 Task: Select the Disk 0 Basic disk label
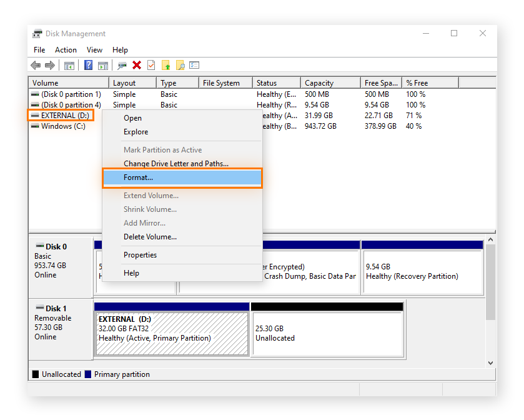click(61, 267)
